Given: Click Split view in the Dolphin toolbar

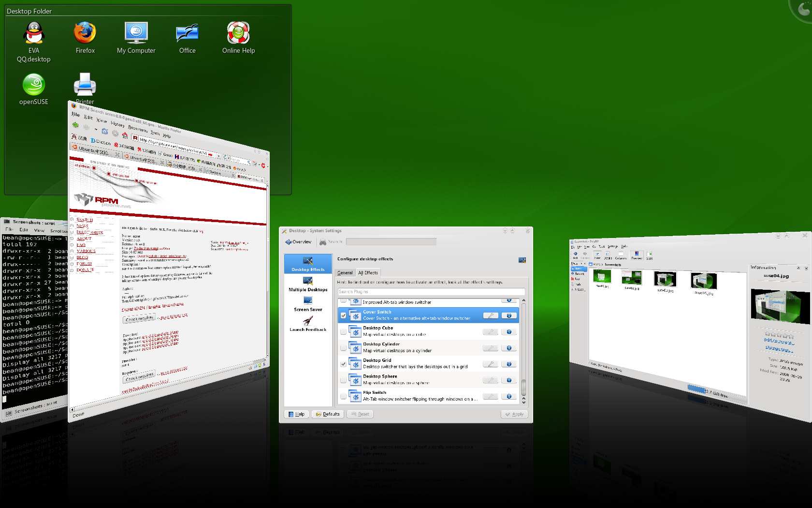Looking at the screenshot, I should (x=650, y=255).
